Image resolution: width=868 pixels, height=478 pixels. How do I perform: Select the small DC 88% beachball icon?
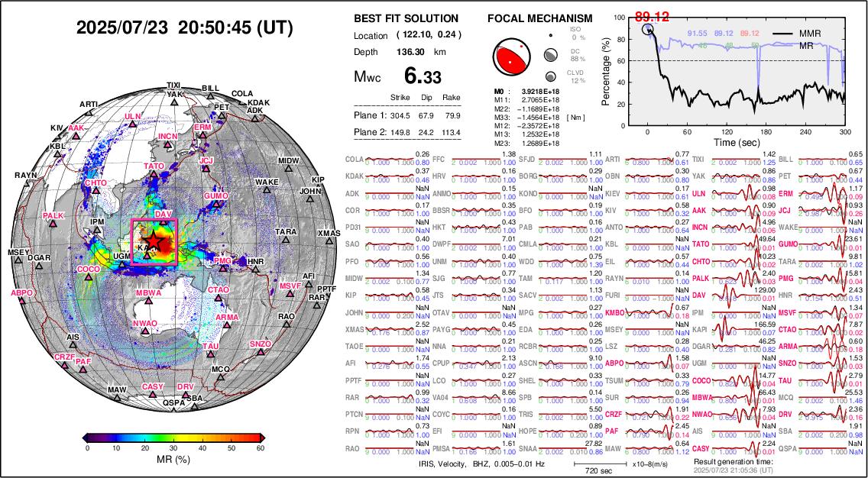pos(549,55)
